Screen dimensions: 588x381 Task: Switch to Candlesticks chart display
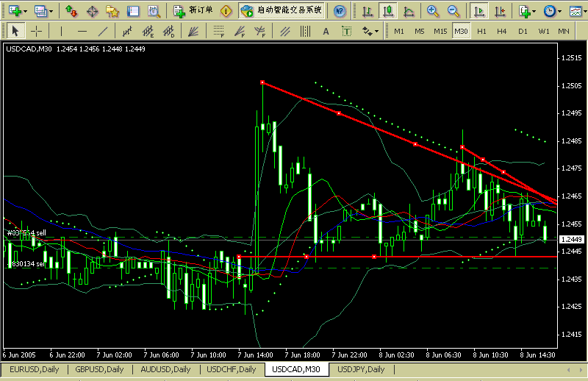click(x=388, y=11)
